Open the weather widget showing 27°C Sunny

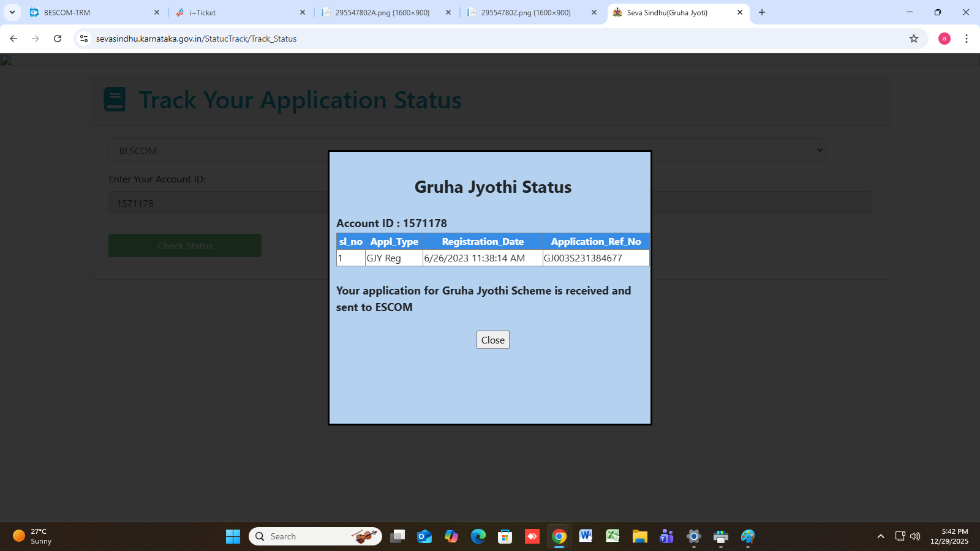pos(33,536)
